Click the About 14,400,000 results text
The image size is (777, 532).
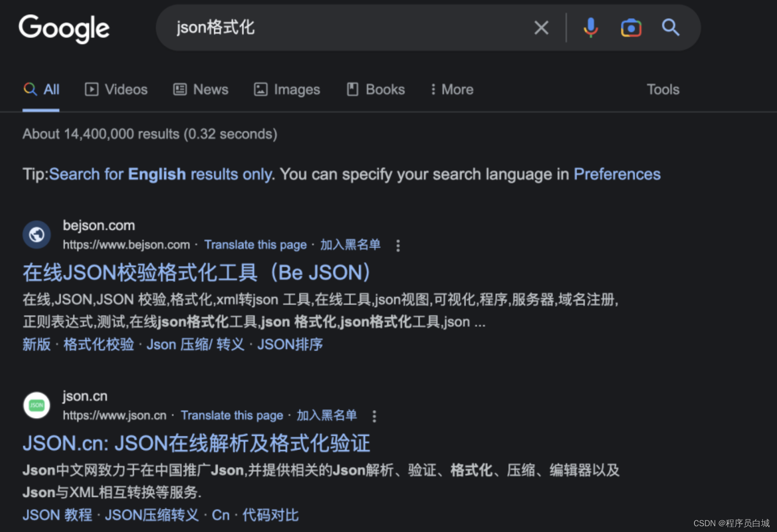150,134
